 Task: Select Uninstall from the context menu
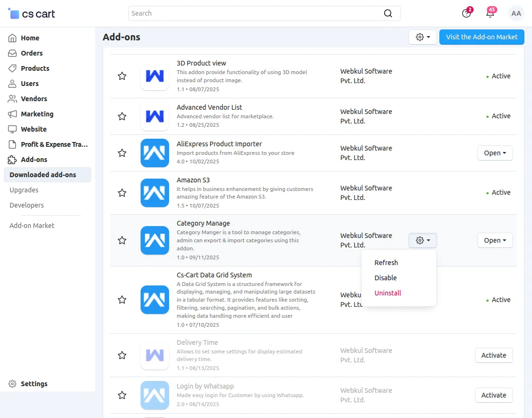(x=388, y=293)
